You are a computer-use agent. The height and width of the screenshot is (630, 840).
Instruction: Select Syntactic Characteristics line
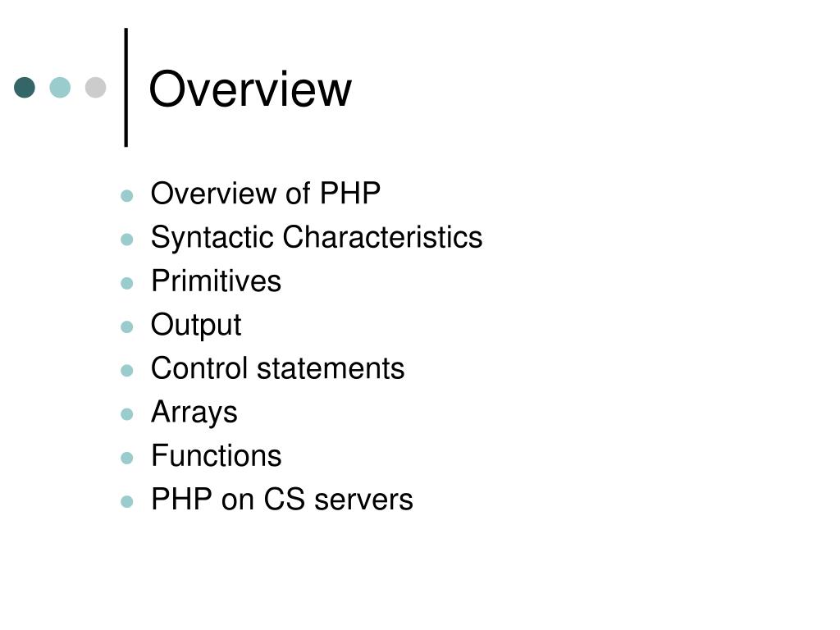point(317,237)
